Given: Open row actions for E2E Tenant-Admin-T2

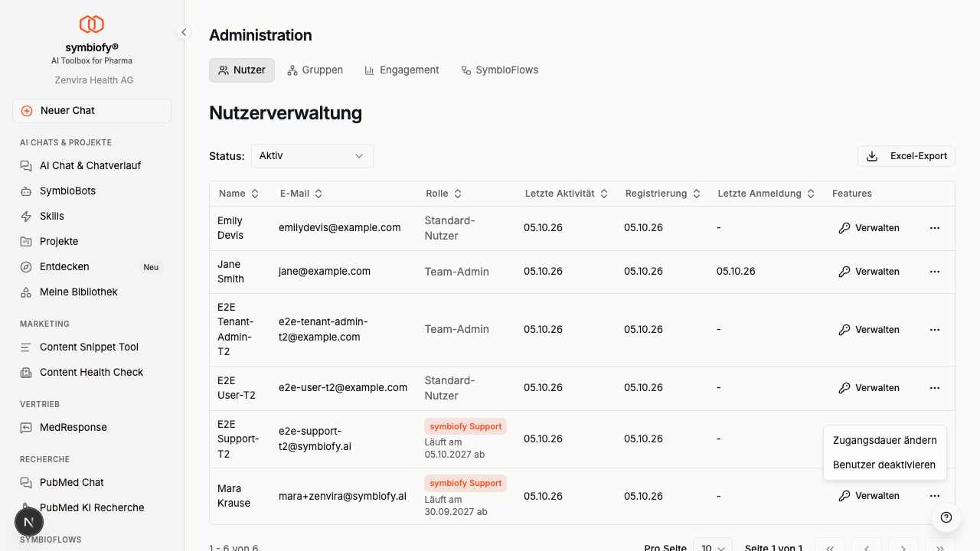Looking at the screenshot, I should (x=935, y=330).
